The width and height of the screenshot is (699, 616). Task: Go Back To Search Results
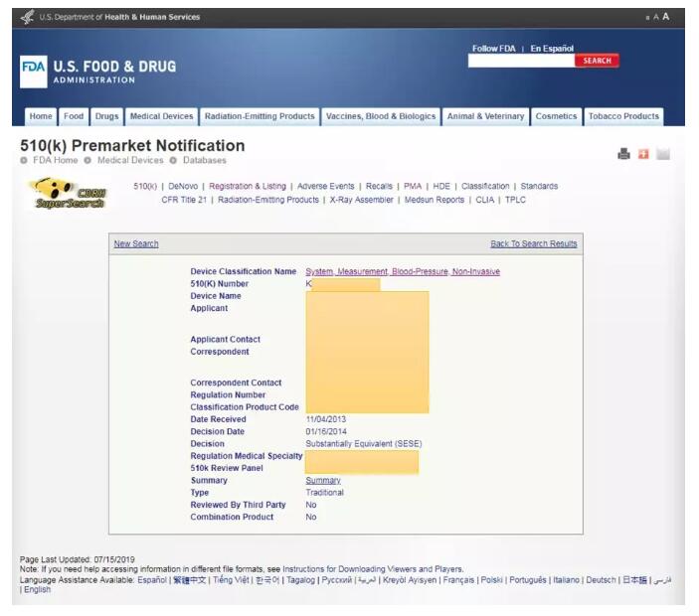(x=533, y=243)
